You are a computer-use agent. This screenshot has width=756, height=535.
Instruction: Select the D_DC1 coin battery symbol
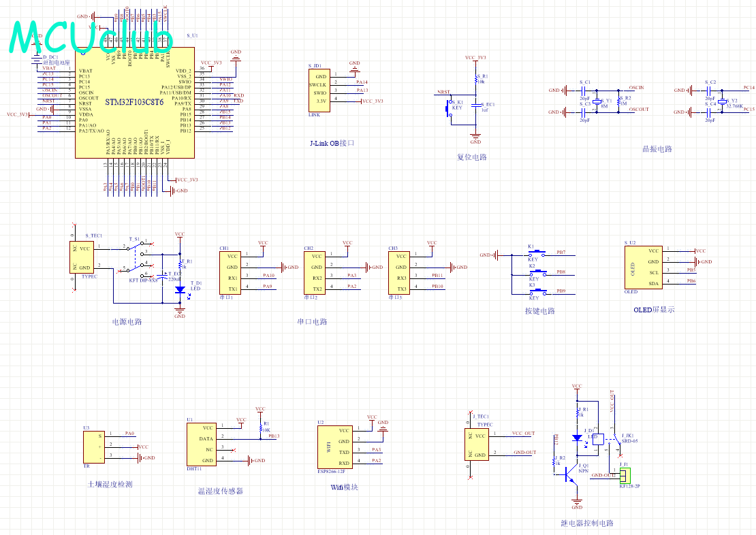(37, 61)
